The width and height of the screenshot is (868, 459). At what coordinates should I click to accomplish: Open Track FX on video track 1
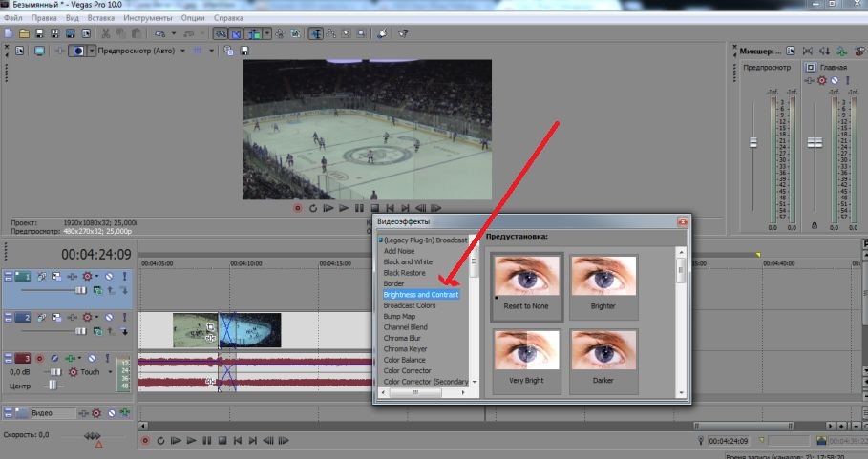(x=72, y=276)
